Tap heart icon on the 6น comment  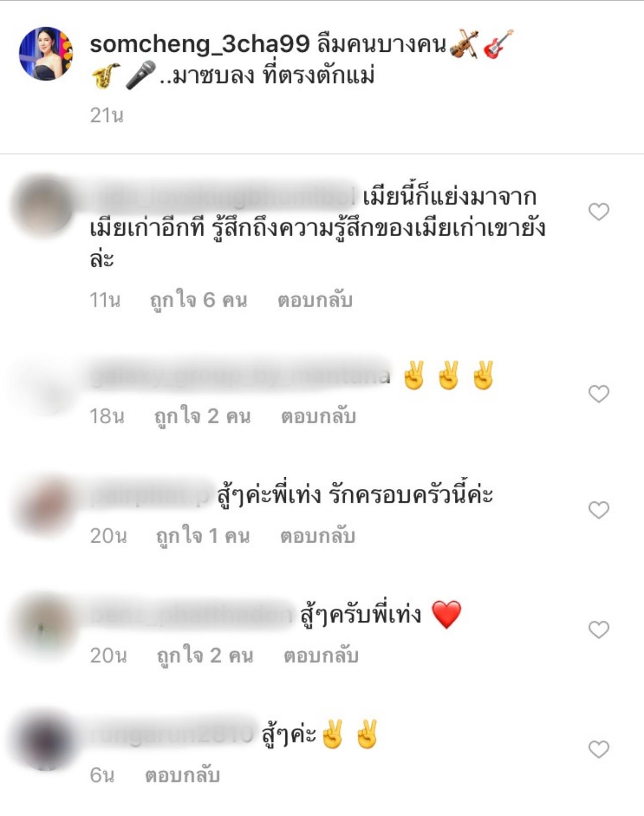pos(599,749)
